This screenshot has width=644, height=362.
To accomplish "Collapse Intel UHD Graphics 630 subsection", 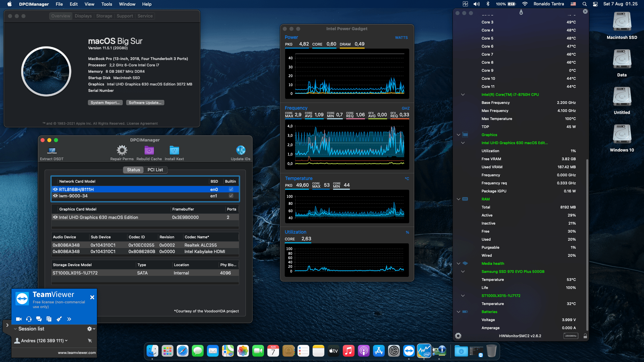I will [x=463, y=143].
